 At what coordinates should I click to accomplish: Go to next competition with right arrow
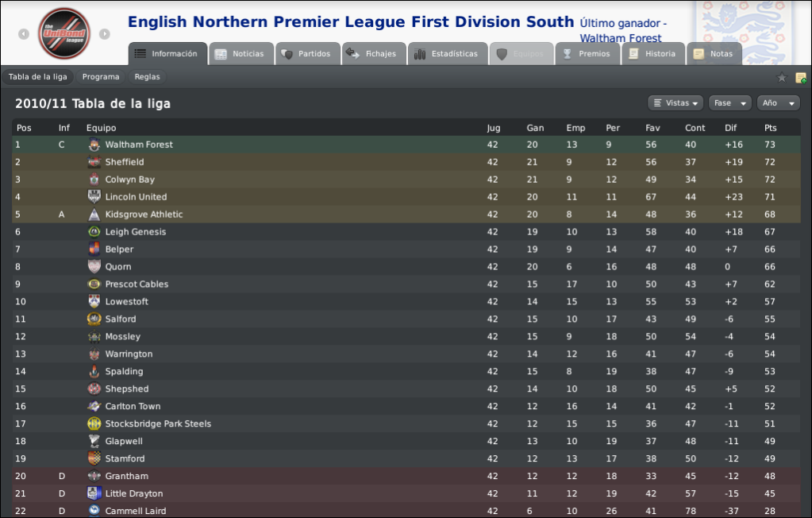[105, 33]
